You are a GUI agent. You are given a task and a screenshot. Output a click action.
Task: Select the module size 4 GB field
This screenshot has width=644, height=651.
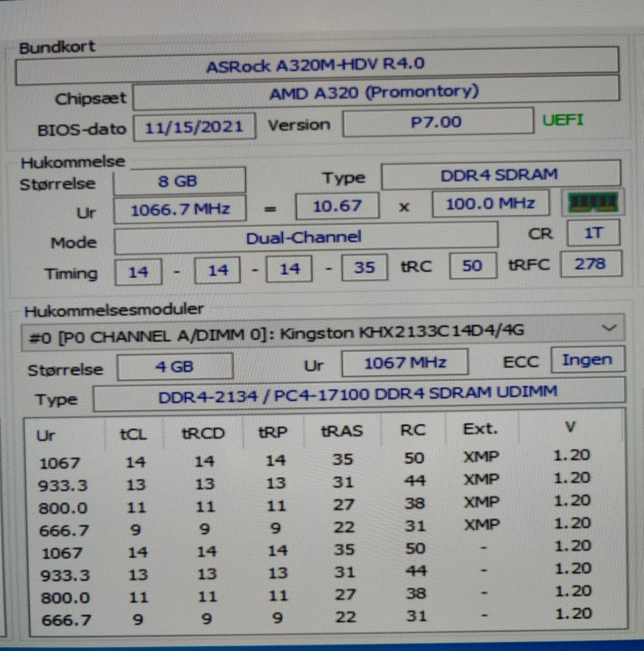[174, 366]
